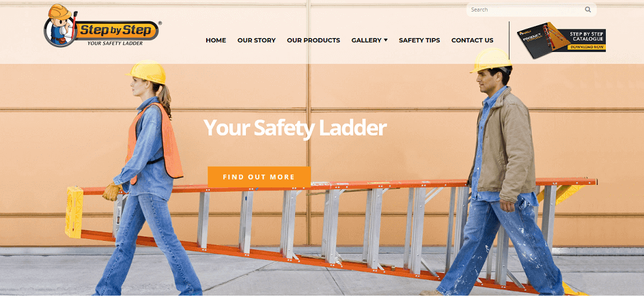Click the man in tan jacket
The width and height of the screenshot is (644, 299).
pyautogui.click(x=498, y=171)
